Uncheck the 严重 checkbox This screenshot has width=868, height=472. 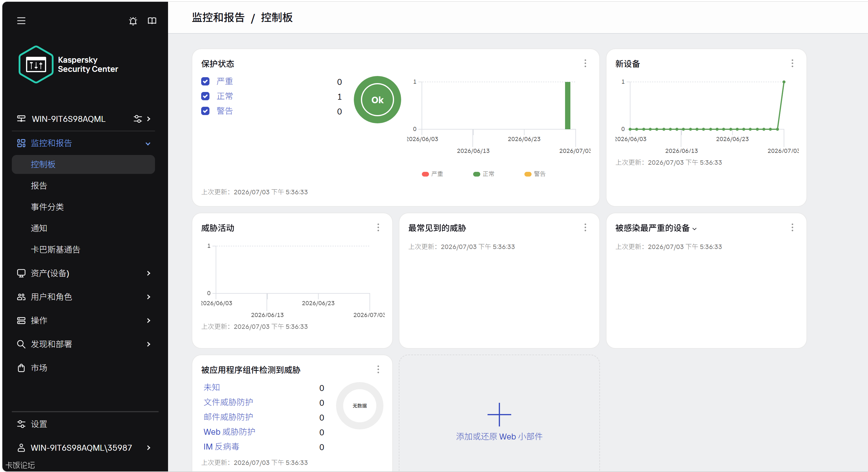coord(205,82)
